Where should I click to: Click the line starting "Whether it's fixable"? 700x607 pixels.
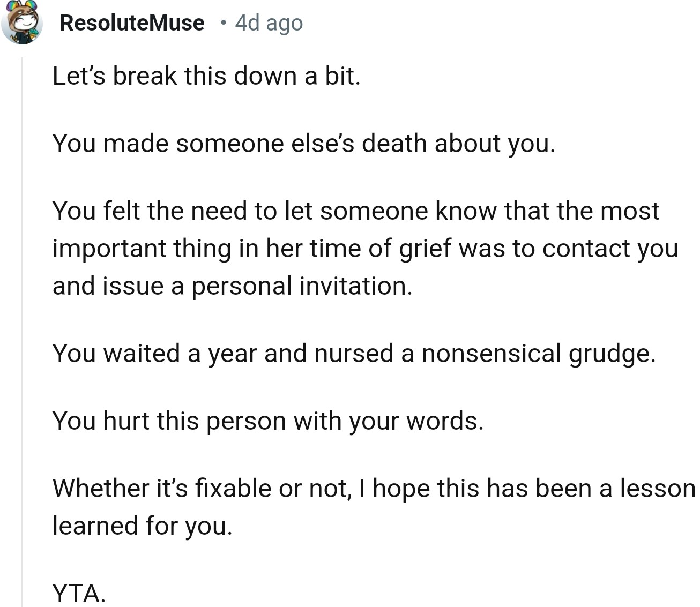click(373, 489)
